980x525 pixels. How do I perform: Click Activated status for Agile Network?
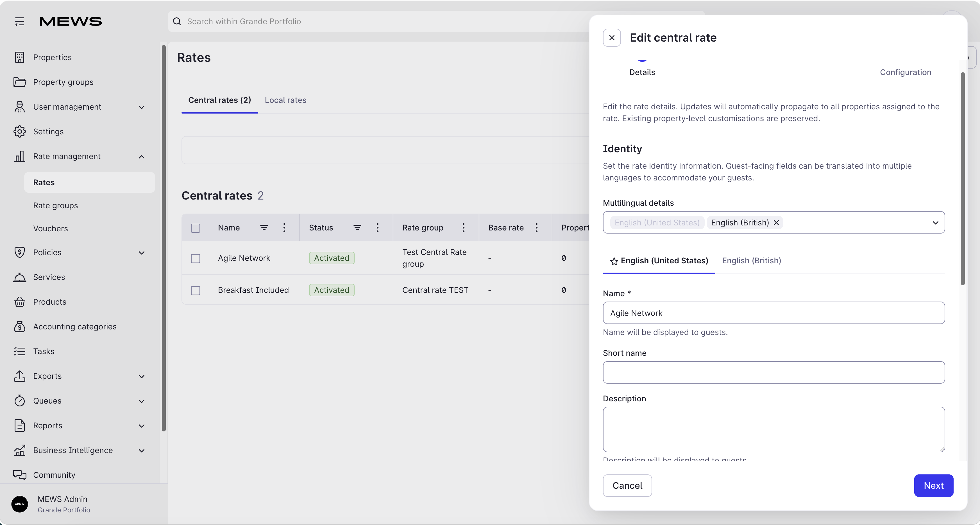tap(331, 258)
